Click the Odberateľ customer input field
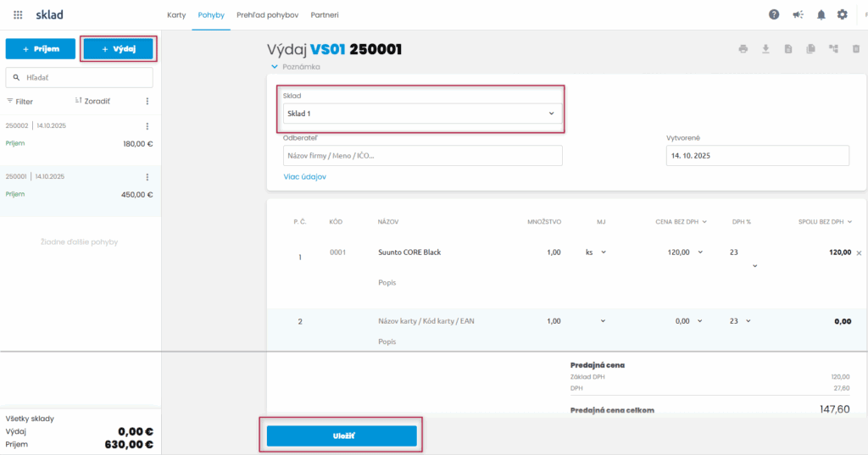 pos(422,156)
